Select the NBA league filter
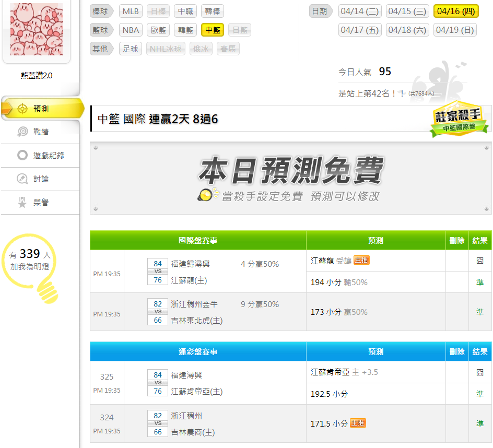The width and height of the screenshot is (493, 448). (131, 30)
